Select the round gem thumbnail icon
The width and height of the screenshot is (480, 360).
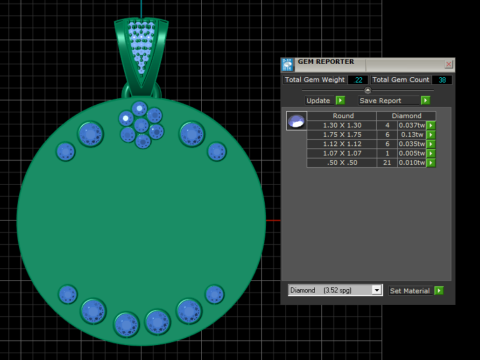point(296,121)
